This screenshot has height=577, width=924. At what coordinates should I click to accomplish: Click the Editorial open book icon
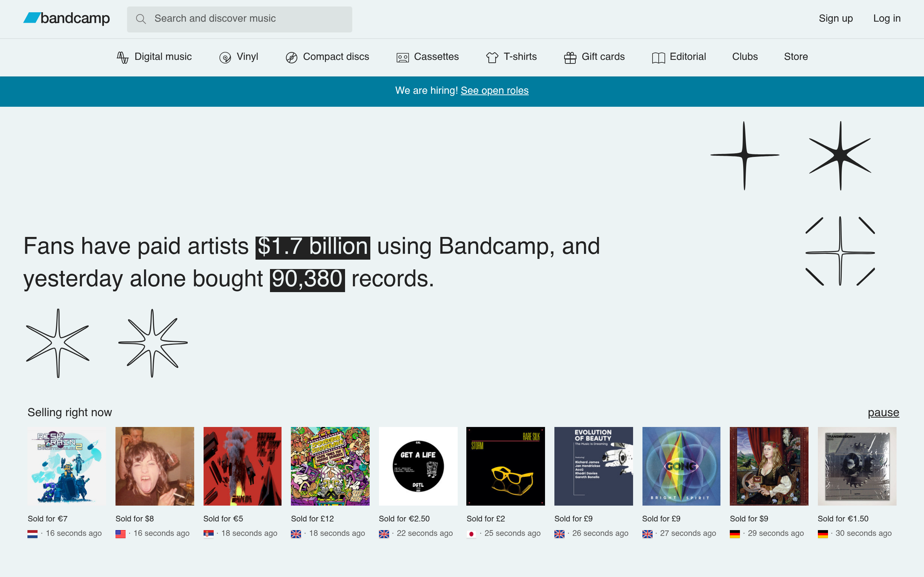click(x=658, y=58)
